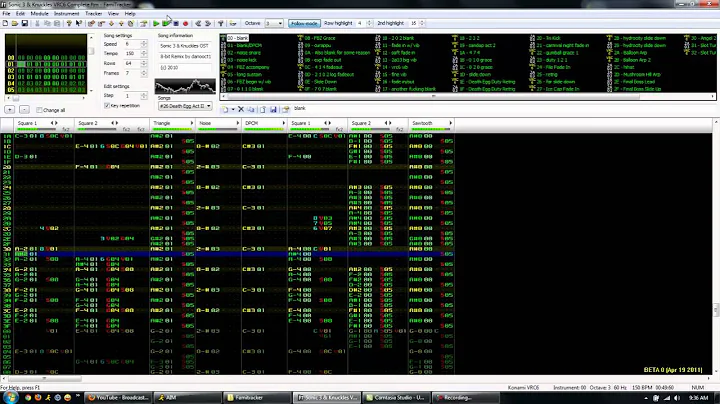Viewport: 720px width, 404px height.
Task: Click the Tempo value field showing 150
Action: pos(132,54)
